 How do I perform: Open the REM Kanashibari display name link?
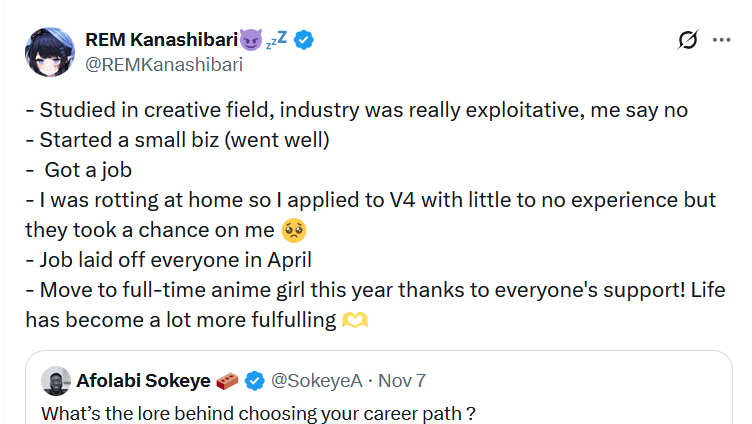tap(160, 40)
